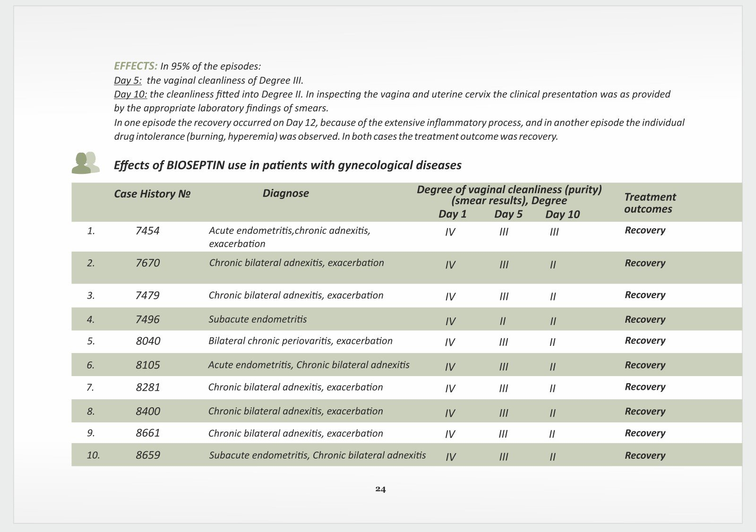Click case history number 7670
The width and height of the screenshot is (756, 532).
[x=147, y=263]
